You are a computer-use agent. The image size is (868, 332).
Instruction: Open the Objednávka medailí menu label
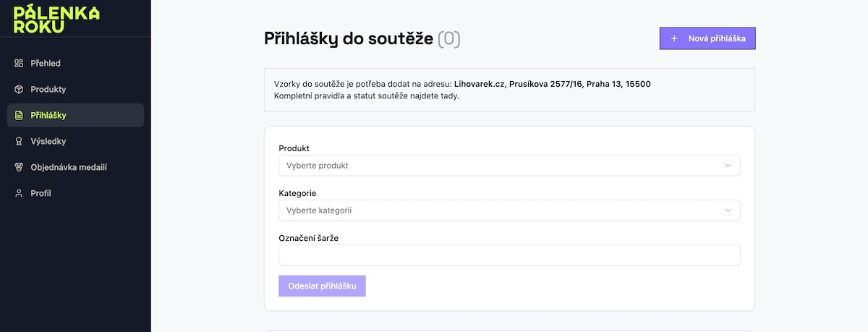69,168
